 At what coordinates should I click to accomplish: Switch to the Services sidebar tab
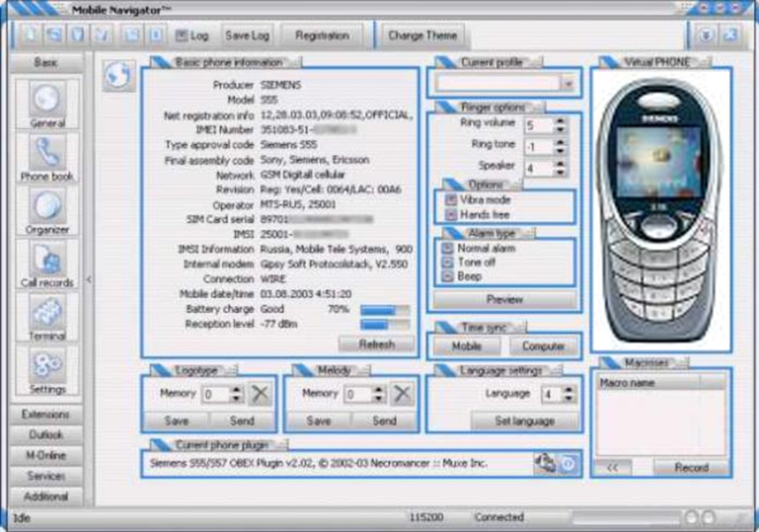click(x=46, y=476)
